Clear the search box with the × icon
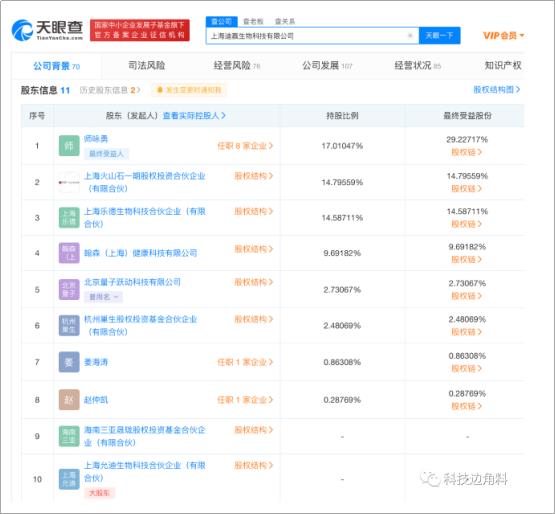The height and width of the screenshot is (514, 556). 410,35
